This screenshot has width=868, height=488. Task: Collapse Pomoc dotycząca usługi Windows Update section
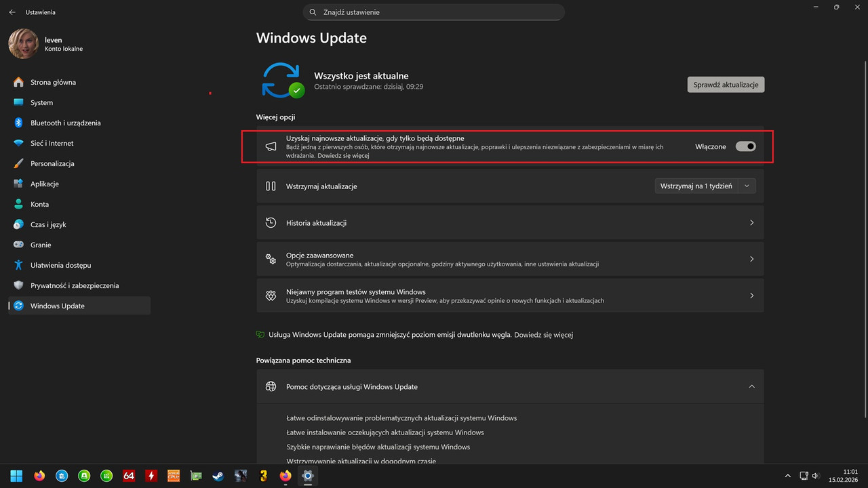[751, 386]
